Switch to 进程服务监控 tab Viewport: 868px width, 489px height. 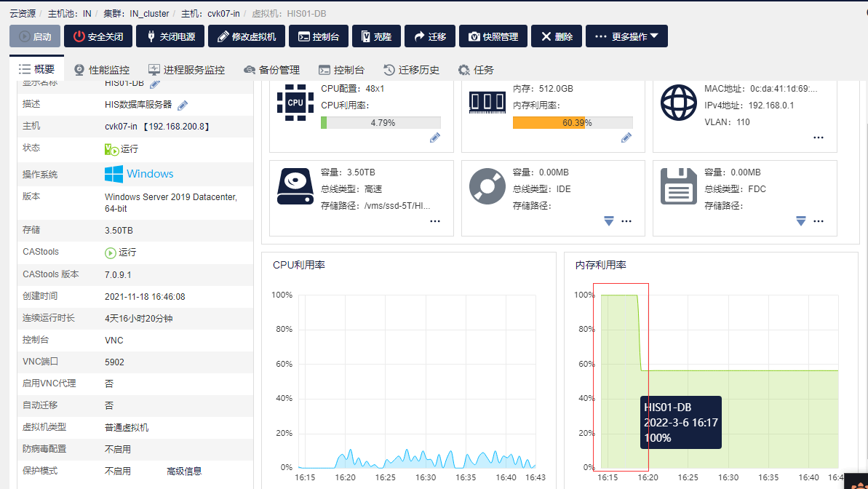pyautogui.click(x=186, y=70)
